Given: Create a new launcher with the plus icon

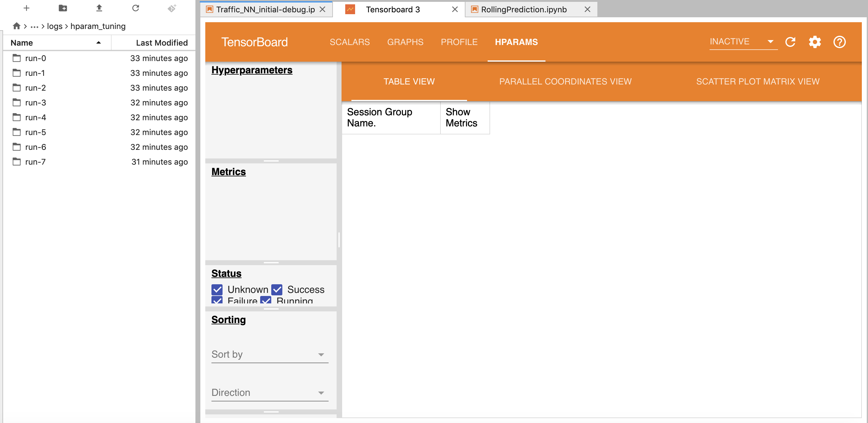Looking at the screenshot, I should point(26,8).
